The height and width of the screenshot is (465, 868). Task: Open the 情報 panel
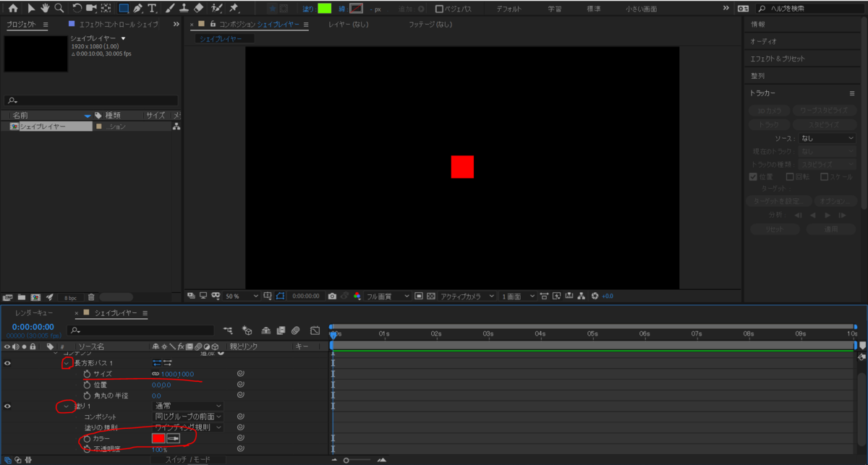tap(757, 25)
